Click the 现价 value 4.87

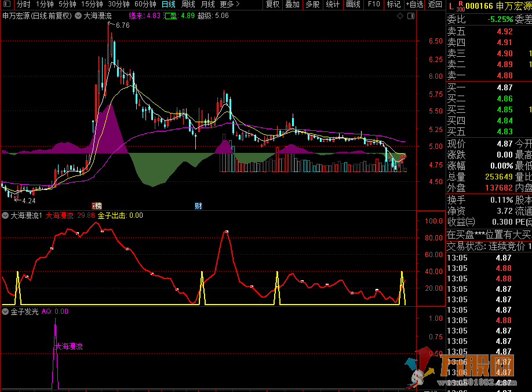click(505, 144)
